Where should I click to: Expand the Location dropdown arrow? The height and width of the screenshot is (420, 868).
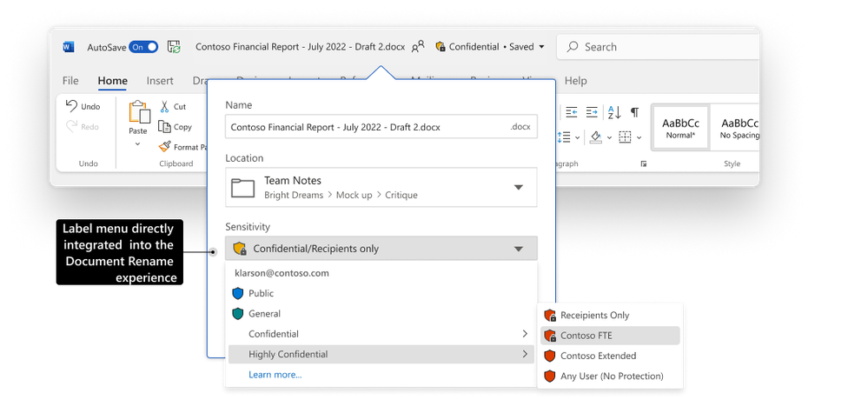tap(519, 187)
